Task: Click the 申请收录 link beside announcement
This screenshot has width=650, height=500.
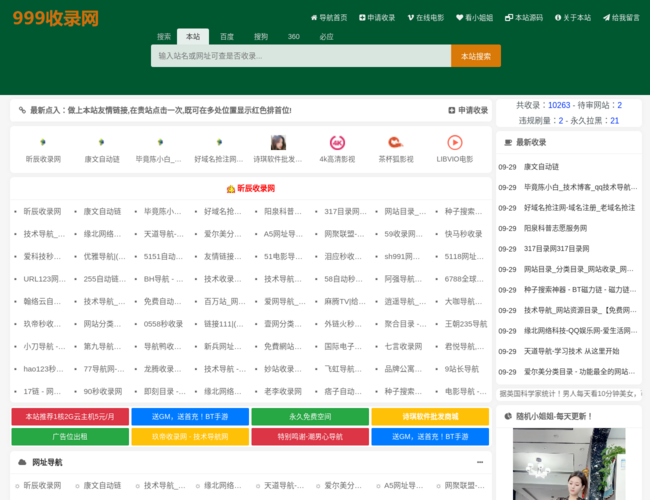Action: pos(468,110)
